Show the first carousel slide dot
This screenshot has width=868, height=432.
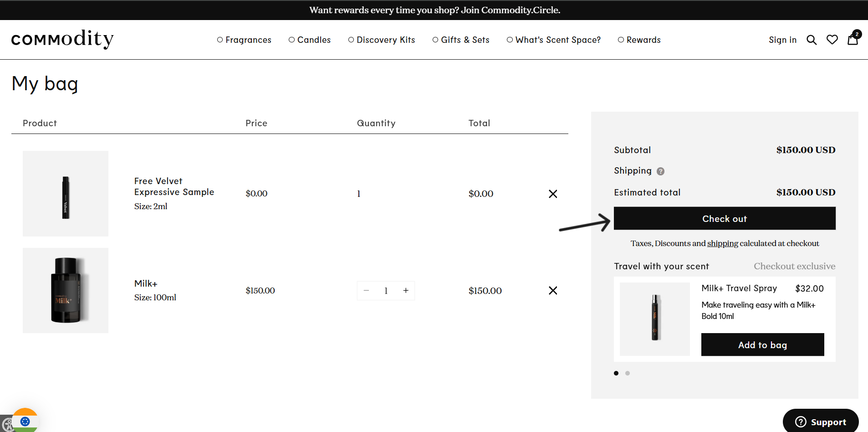[616, 373]
